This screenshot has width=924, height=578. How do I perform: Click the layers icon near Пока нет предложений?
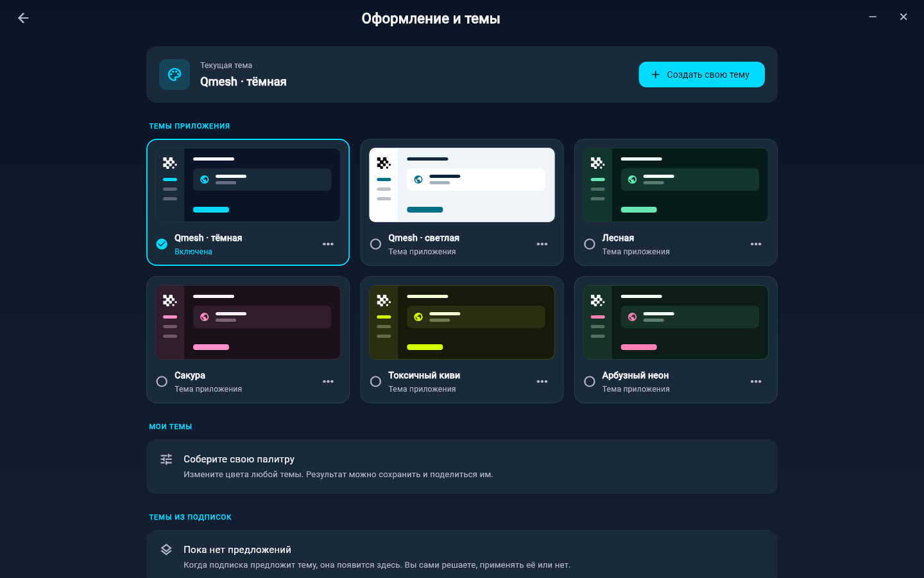(166, 550)
